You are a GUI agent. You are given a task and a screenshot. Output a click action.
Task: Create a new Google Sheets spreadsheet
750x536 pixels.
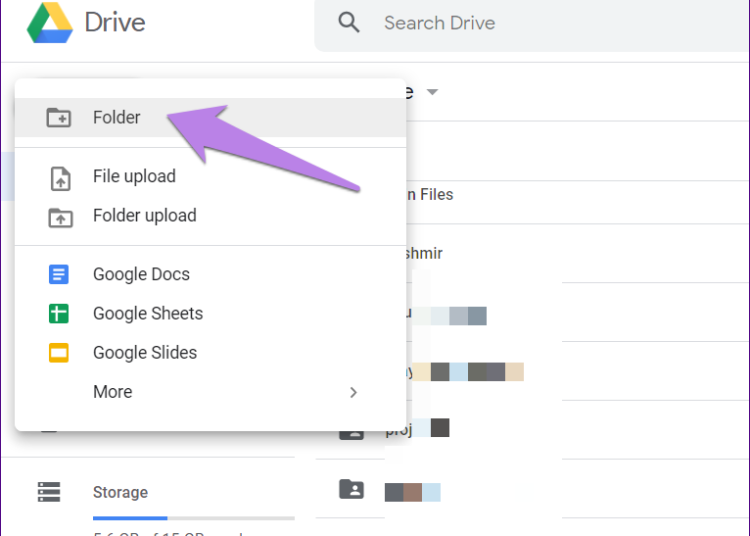[210, 314]
